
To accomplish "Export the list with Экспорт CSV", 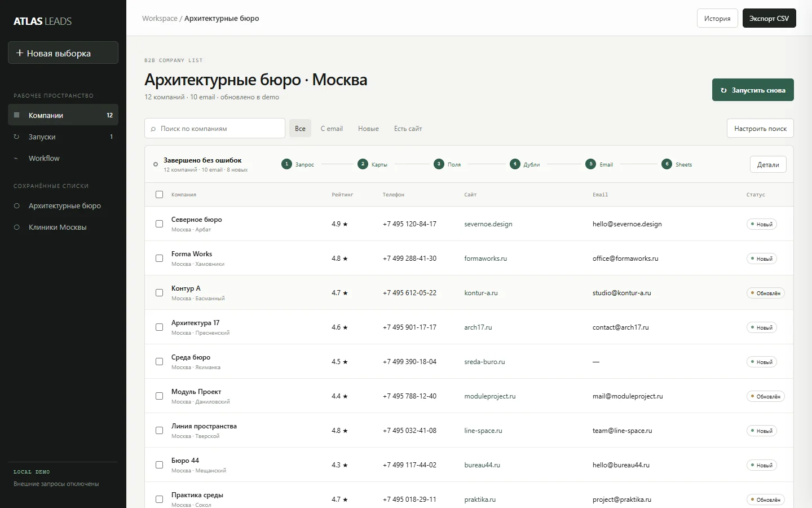I will tap(769, 18).
